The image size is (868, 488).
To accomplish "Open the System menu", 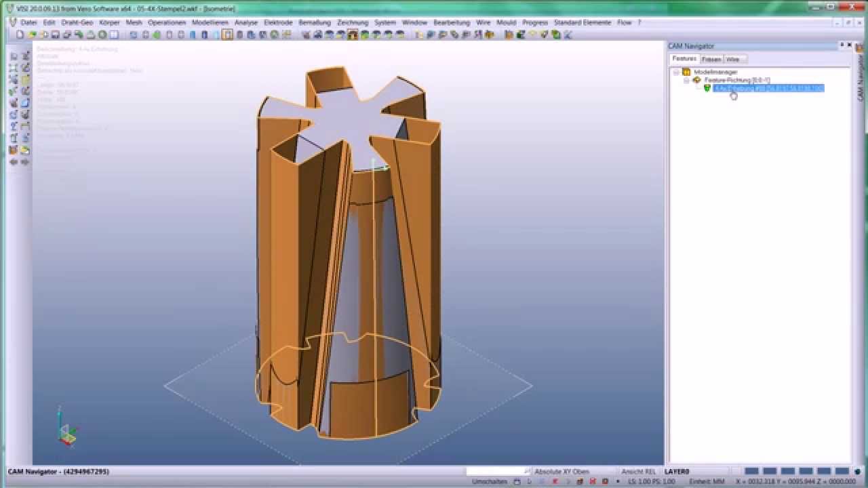I will pos(385,22).
